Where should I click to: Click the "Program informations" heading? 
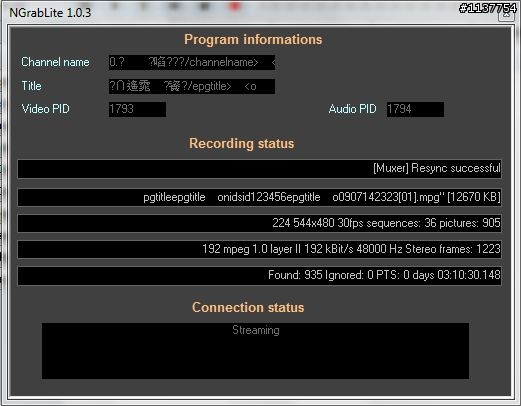click(x=253, y=40)
